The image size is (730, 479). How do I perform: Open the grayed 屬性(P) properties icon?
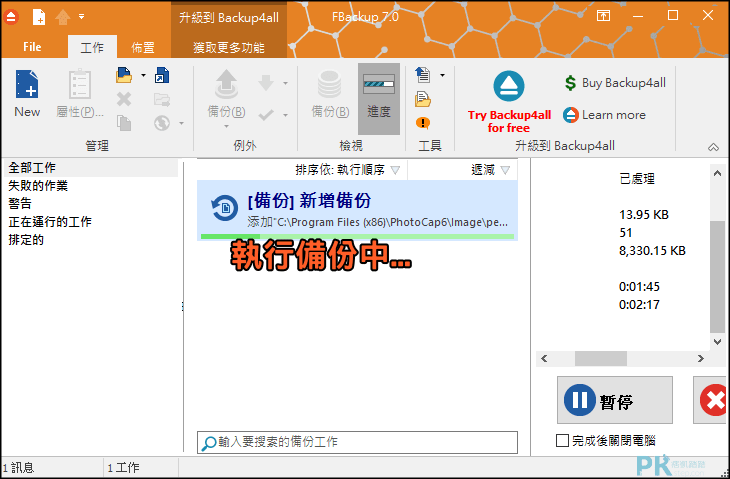[x=80, y=94]
